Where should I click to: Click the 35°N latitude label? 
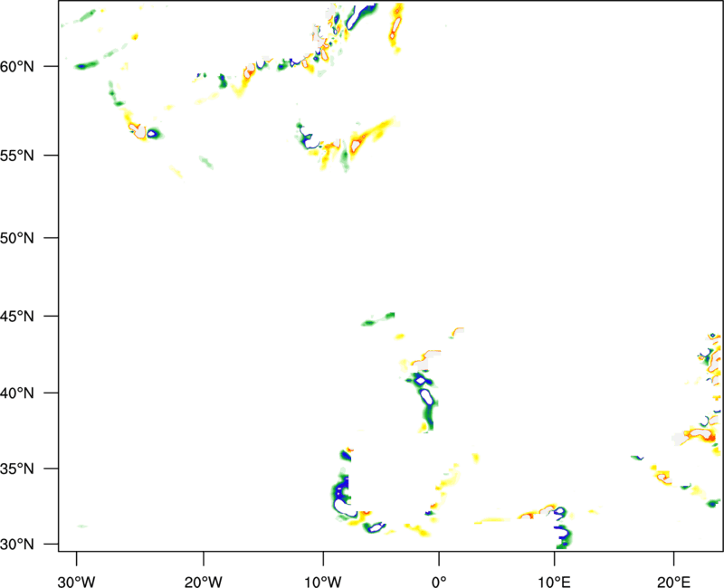point(17,469)
